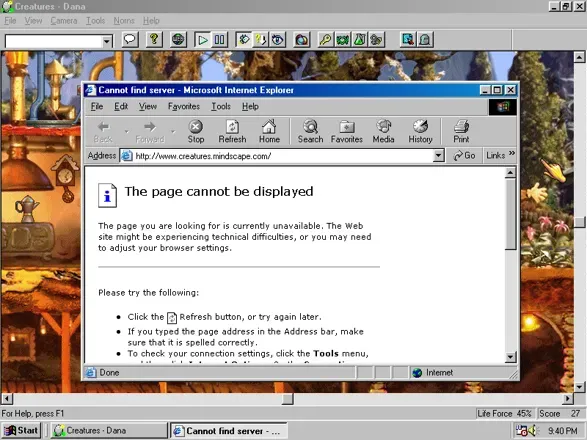587x440 pixels.
Task: Click the Creatures world scroll right arrow
Action: point(568,398)
